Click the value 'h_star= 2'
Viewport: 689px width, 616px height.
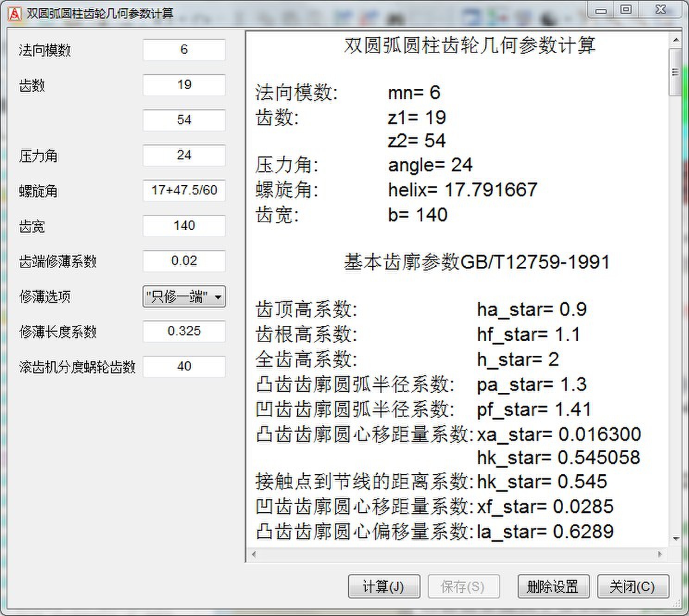tap(518, 359)
